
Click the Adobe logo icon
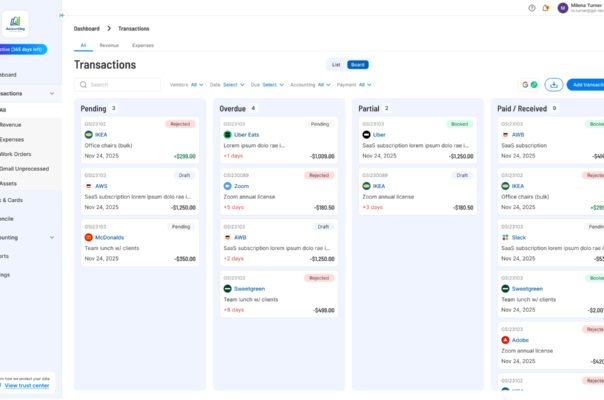click(505, 340)
